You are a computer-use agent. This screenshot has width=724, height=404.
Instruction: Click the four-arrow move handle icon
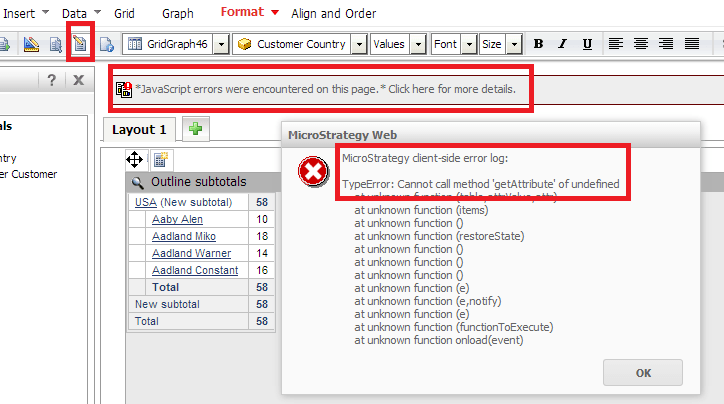pos(134,160)
